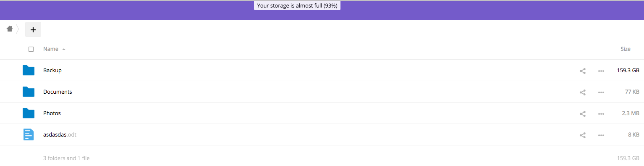The height and width of the screenshot is (166, 644).
Task: Open more actions menu for asdasdas.odt
Action: tap(601, 135)
